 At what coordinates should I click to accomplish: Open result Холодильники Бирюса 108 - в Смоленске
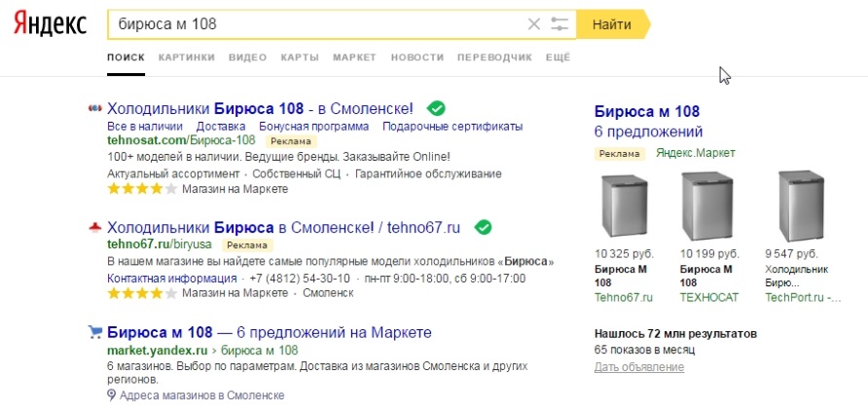pos(260,108)
